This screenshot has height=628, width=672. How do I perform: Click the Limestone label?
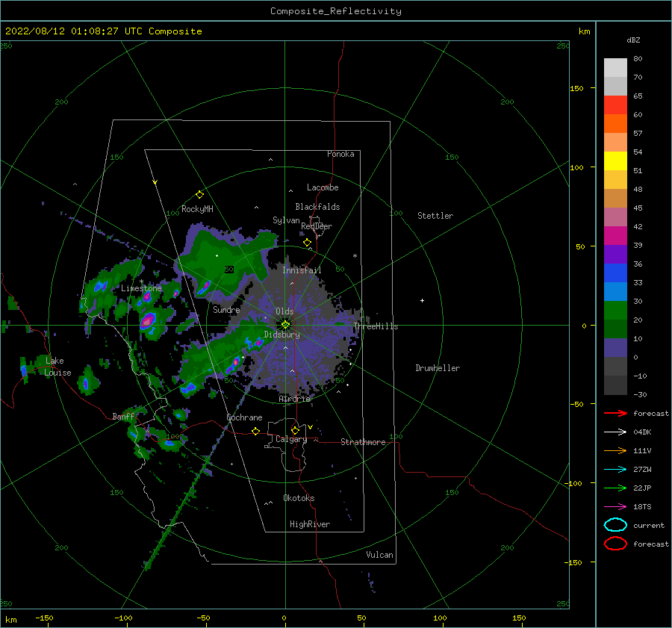pos(141,288)
